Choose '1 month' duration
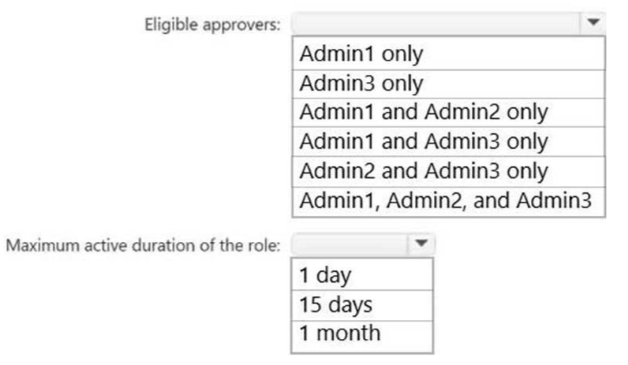The width and height of the screenshot is (628, 365). click(x=362, y=336)
